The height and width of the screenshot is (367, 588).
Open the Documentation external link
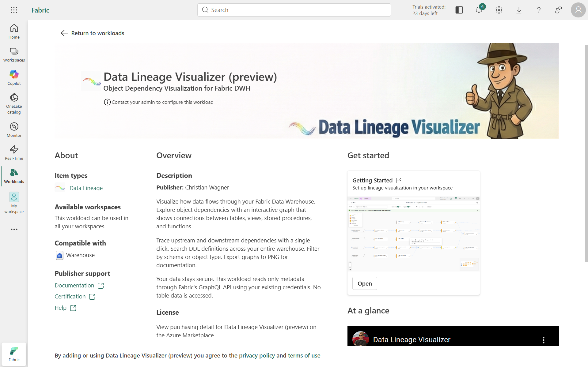(75, 285)
